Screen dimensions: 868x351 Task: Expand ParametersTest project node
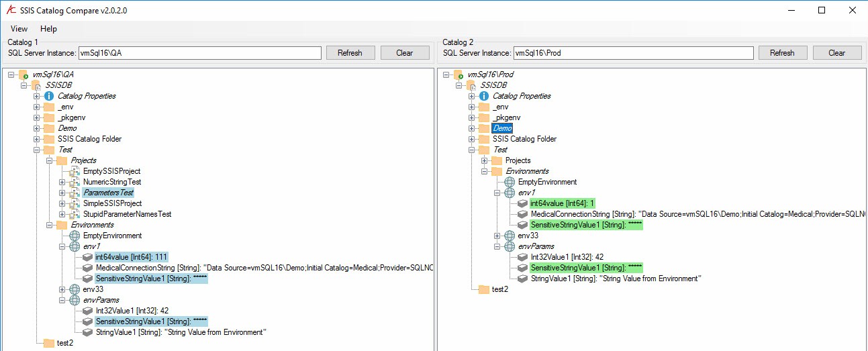(x=62, y=193)
